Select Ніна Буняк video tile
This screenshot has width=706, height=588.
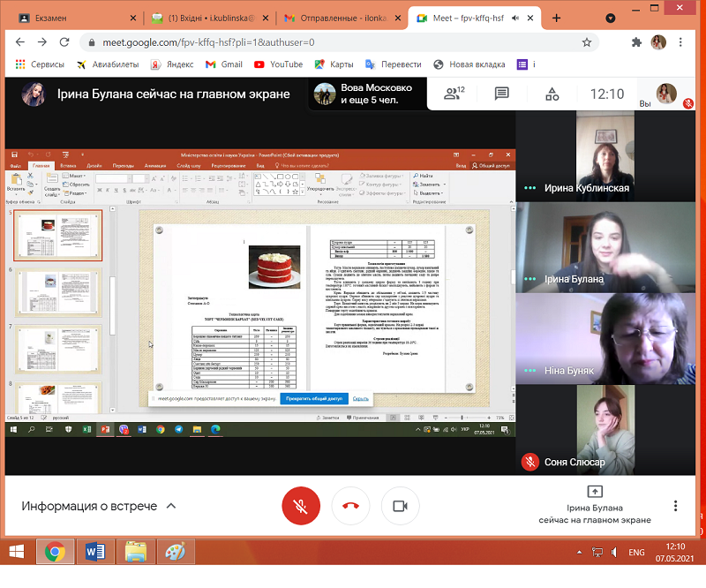coord(605,338)
